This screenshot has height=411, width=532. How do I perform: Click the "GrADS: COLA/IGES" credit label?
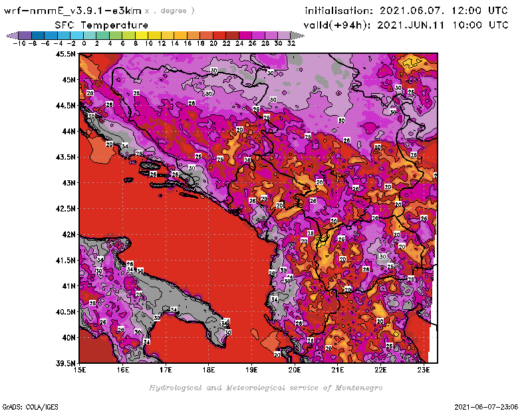(23, 405)
